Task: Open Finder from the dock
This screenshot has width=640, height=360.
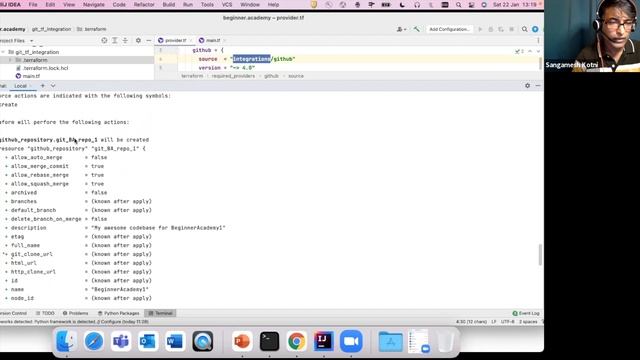Action: pyautogui.click(x=66, y=341)
